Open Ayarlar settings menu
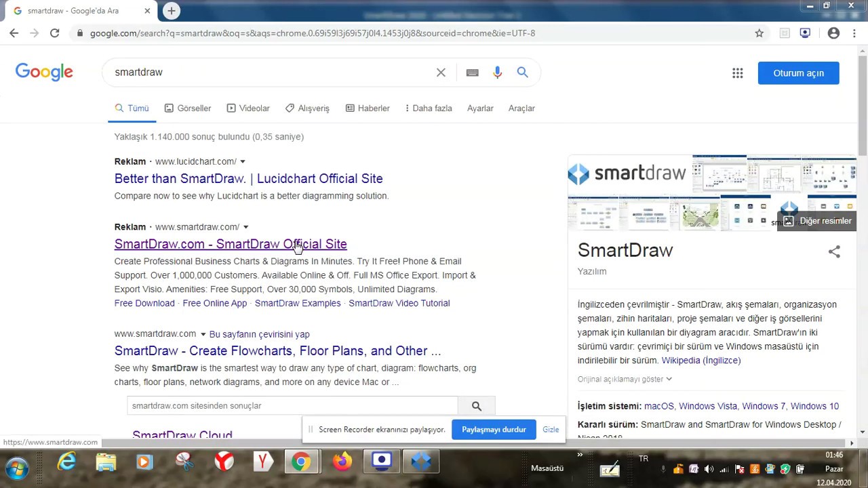Viewport: 868px width, 488px height. coord(480,108)
